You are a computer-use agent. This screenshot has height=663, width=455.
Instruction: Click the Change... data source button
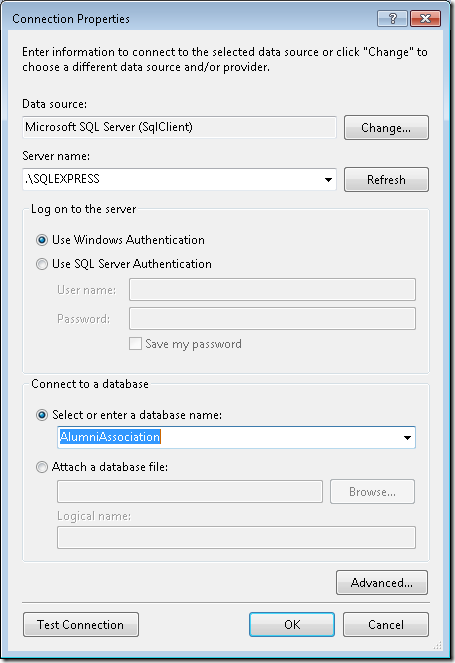coord(386,128)
